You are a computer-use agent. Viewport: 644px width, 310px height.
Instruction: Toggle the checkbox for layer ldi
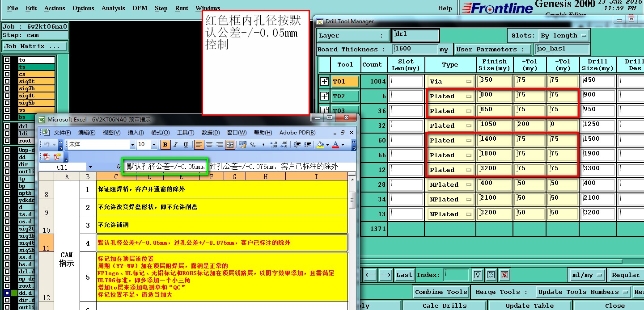pyautogui.click(x=7, y=134)
